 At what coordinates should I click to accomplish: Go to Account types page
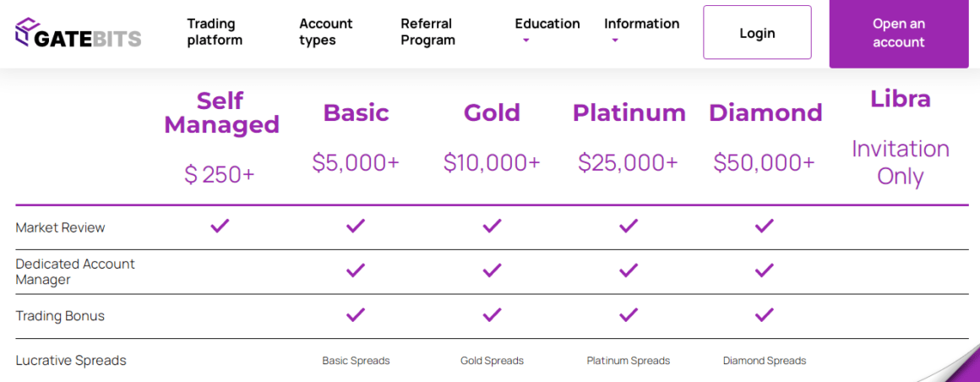326,32
